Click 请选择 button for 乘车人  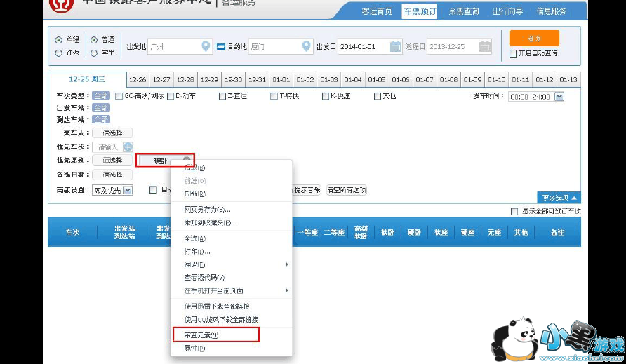112,133
